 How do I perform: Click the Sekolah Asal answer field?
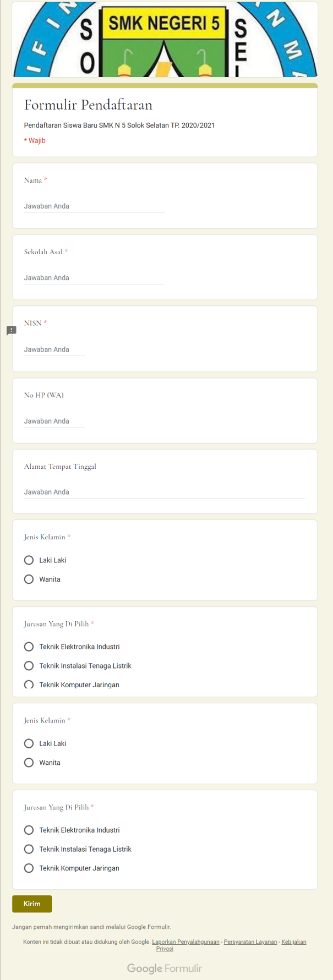[x=94, y=278]
